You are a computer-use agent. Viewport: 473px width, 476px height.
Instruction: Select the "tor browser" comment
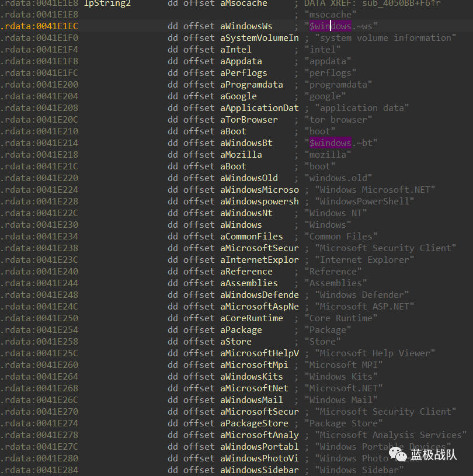338,120
